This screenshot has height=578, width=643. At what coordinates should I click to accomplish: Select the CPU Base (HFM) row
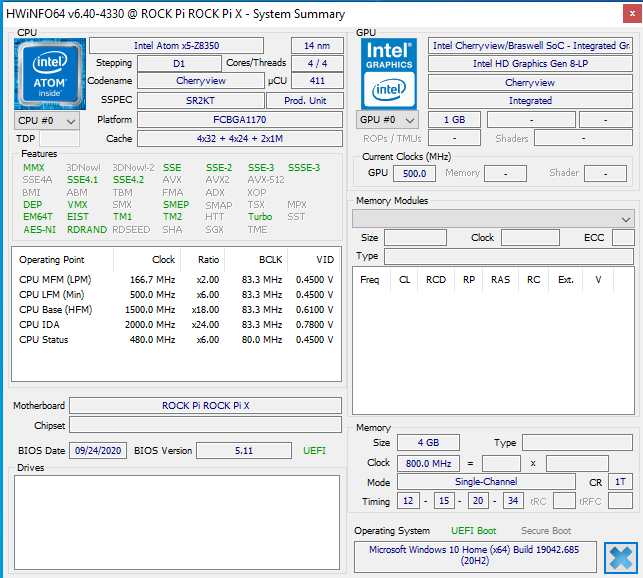pos(176,310)
